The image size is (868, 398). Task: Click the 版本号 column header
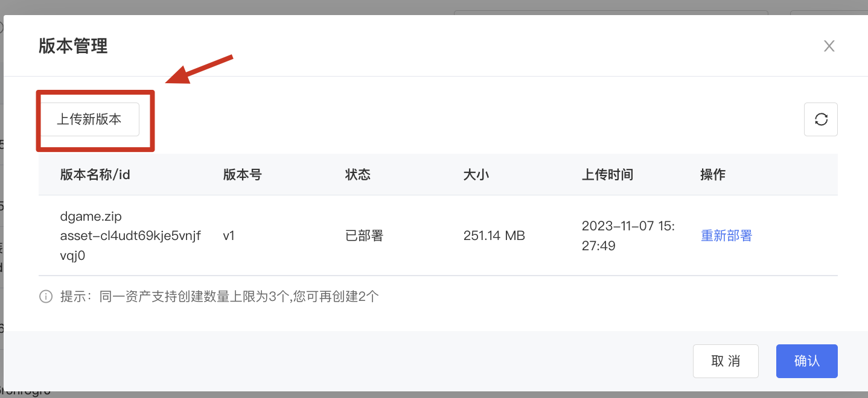[x=242, y=175]
